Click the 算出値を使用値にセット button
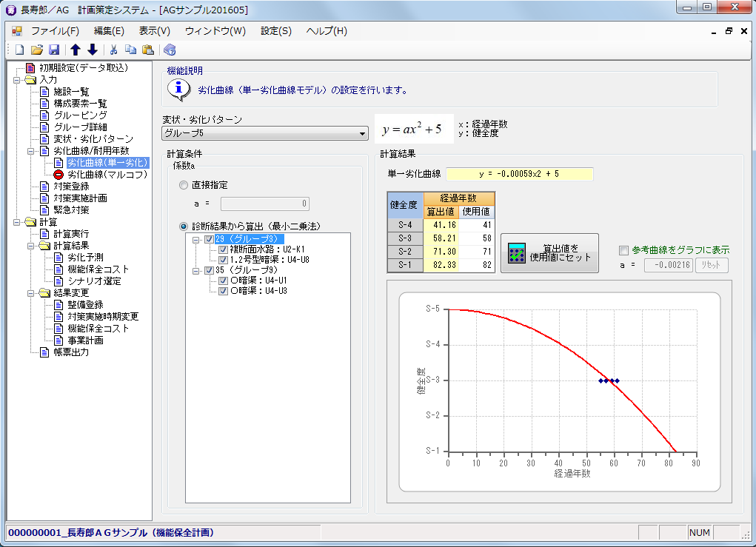This screenshot has width=756, height=547. coord(549,253)
